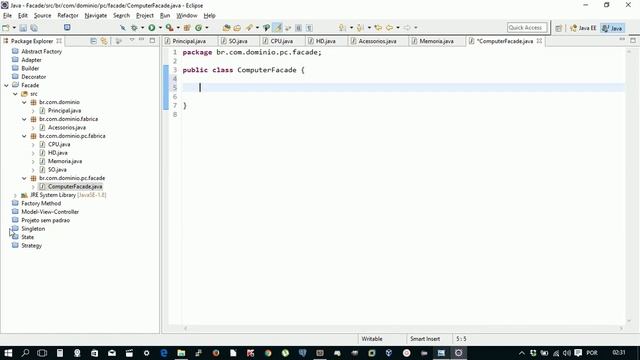Screen dimensions: 640x360
Task: Open Package Explorer view menu arrow
Action: [x=132, y=40]
